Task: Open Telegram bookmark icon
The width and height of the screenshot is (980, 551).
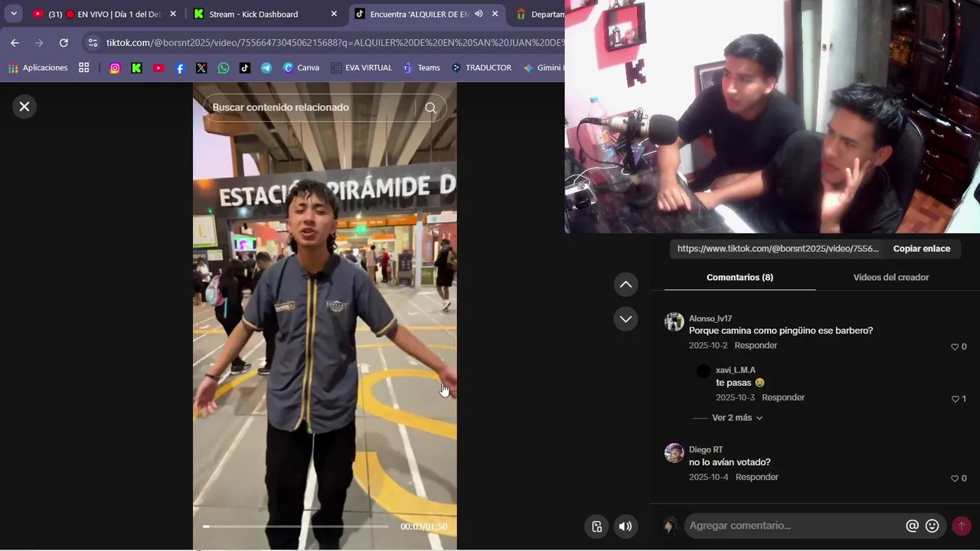Action: pyautogui.click(x=266, y=68)
